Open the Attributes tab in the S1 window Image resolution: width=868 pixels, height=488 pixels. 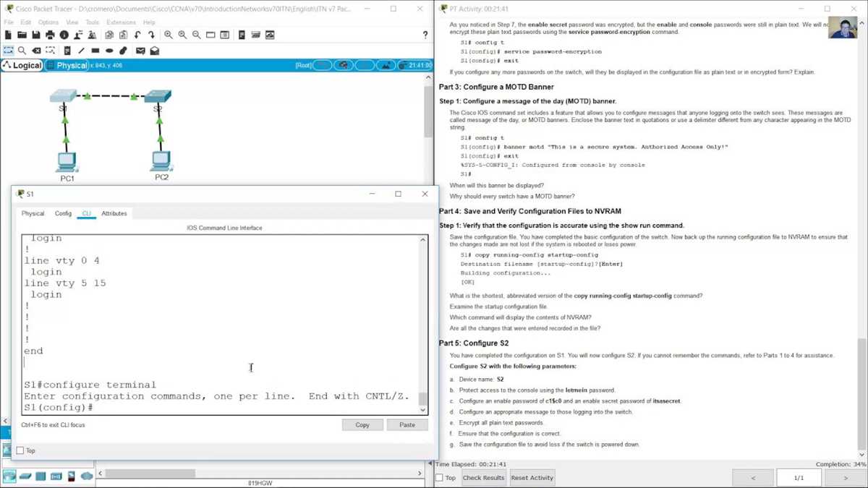coord(114,213)
